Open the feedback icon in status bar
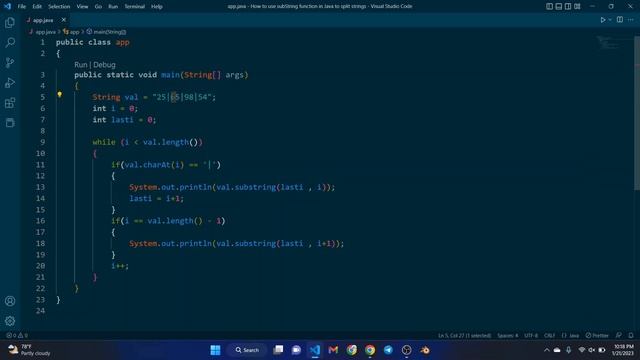 [619, 336]
